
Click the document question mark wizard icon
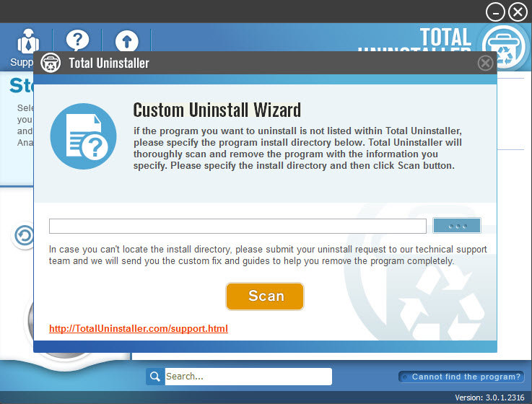(84, 136)
